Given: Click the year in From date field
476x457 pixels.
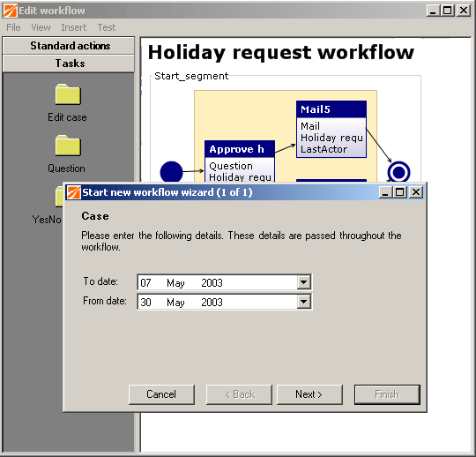Looking at the screenshot, I should (x=212, y=303).
